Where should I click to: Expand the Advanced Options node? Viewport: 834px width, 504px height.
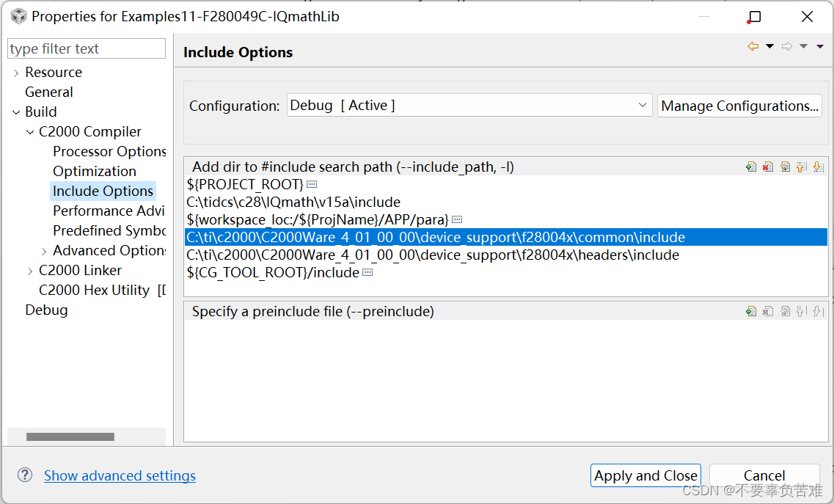click(44, 251)
